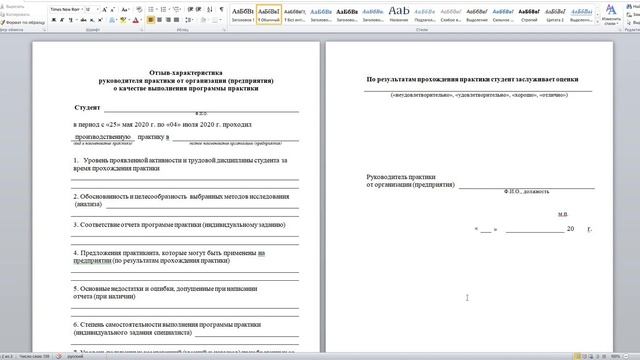
Task: Click spelling check icon in status bar
Action: point(59,356)
